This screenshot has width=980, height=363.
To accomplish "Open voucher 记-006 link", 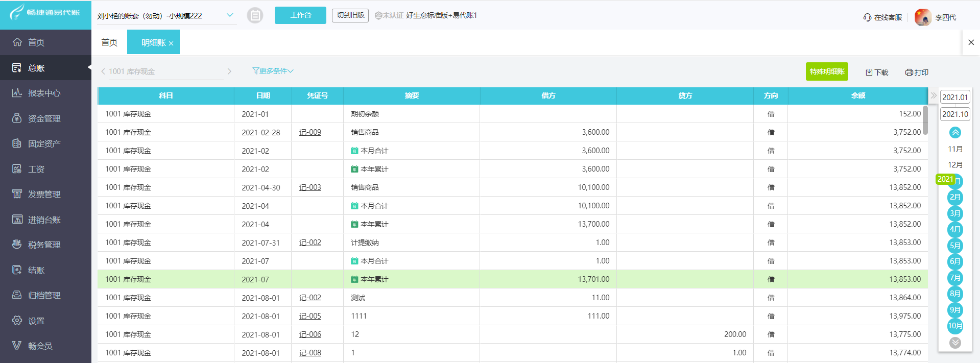I will [310, 334].
